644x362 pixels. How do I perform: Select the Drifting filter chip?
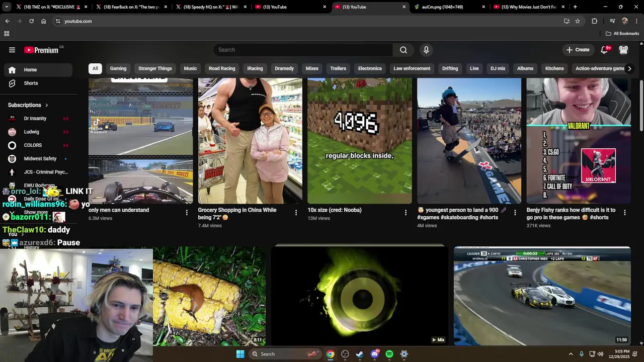[x=450, y=68]
